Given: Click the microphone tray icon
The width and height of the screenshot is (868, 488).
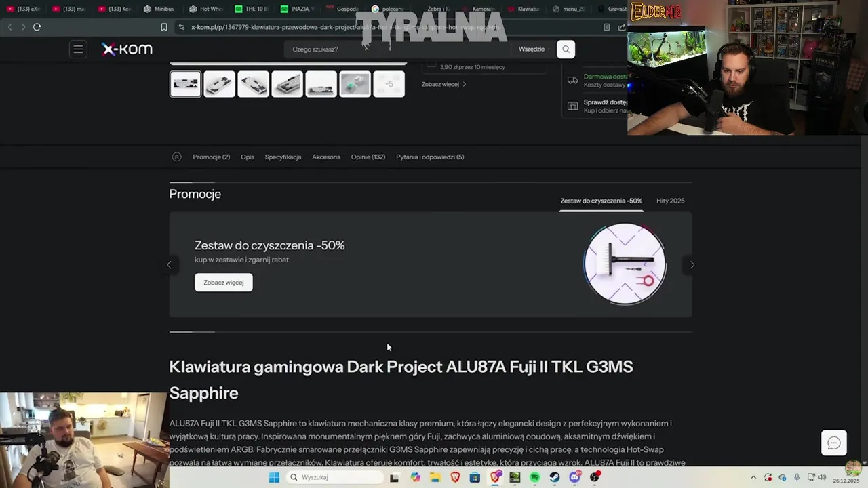Looking at the screenshot, I should point(797,477).
